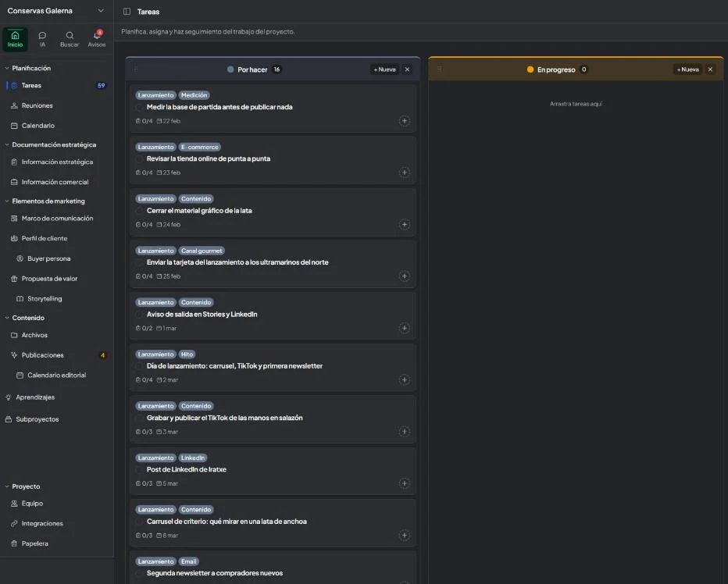Mark 'Medir la base de partida' as done
The width and height of the screenshot is (728, 584).
(x=139, y=107)
